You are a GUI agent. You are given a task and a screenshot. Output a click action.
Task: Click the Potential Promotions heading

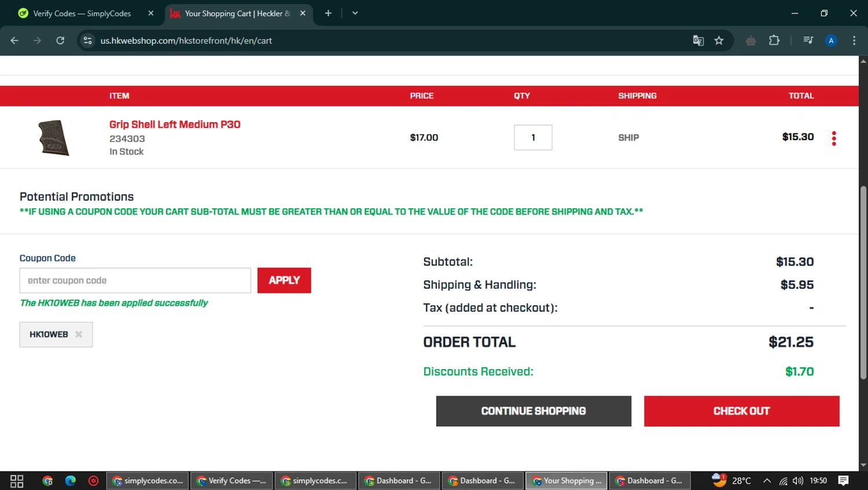pyautogui.click(x=76, y=197)
